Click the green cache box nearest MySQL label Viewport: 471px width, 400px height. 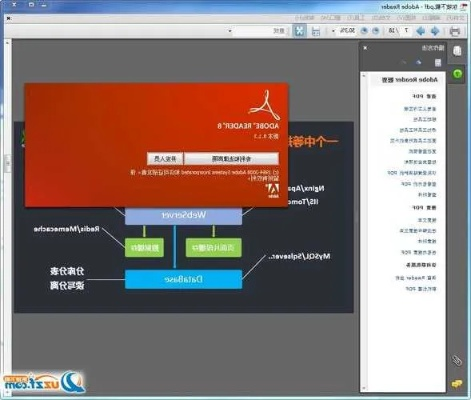coord(213,247)
